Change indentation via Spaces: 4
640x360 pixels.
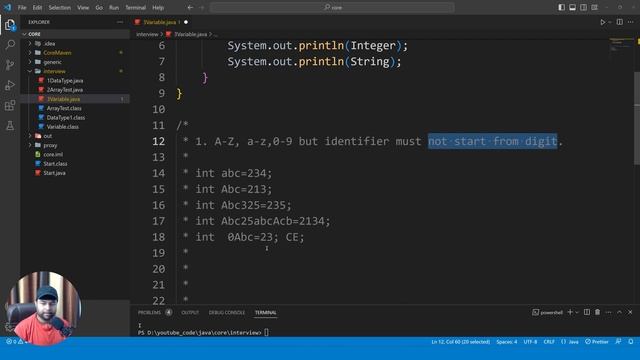click(507, 342)
